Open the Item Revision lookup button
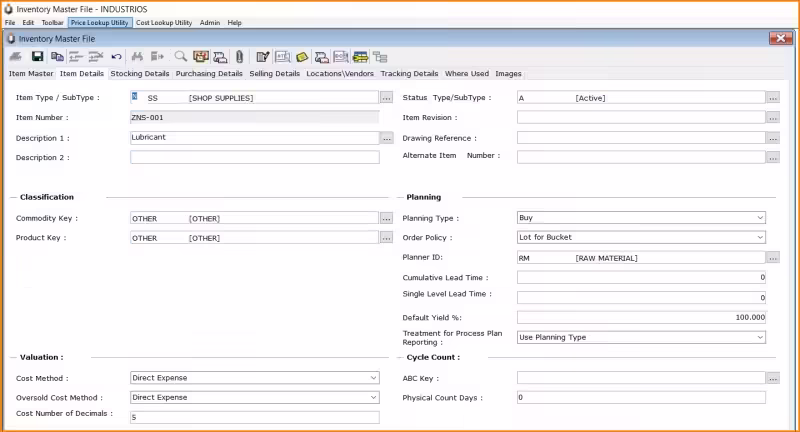Screen dimensions: 800x432 point(773,117)
